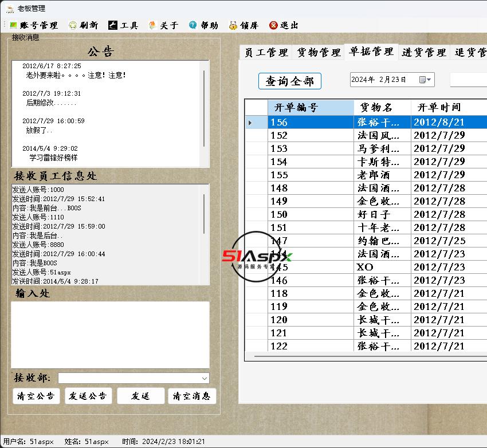Click the red 退出 exit icon
Image resolution: width=487 pixels, height=448 pixels.
(x=273, y=25)
